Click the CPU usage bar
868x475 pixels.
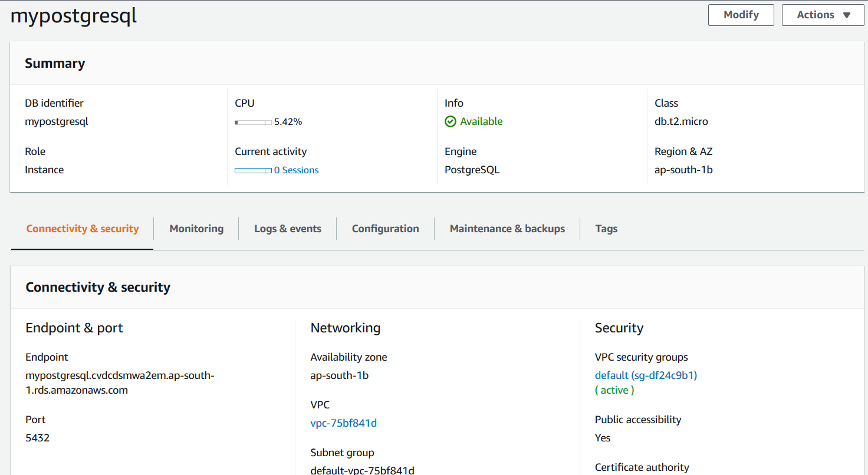(x=253, y=123)
